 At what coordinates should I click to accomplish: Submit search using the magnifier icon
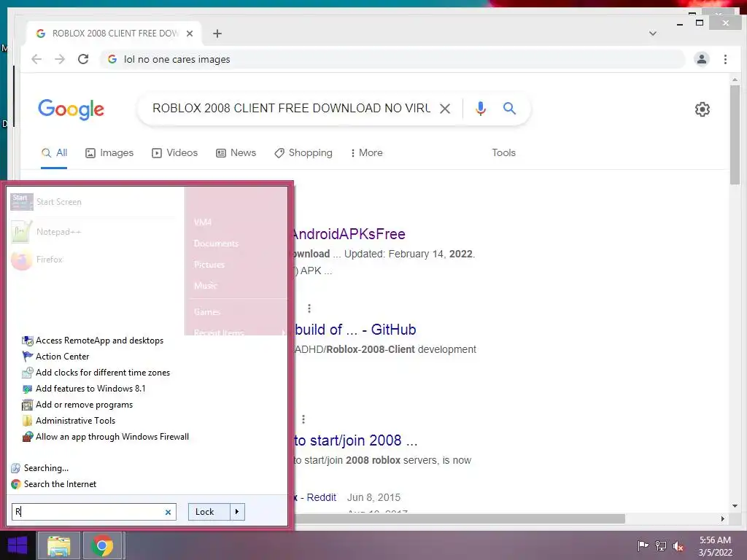[509, 109]
